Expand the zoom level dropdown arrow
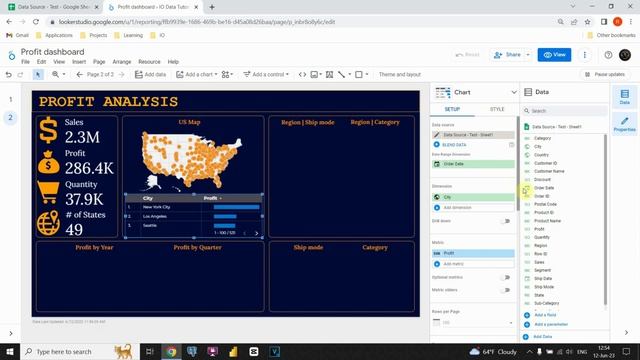 tap(64, 74)
